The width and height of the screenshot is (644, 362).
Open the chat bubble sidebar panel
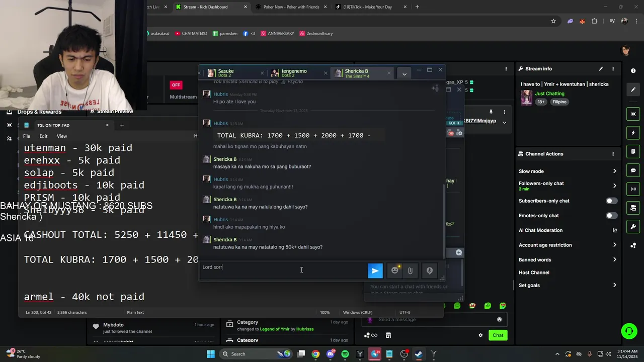coord(633,170)
